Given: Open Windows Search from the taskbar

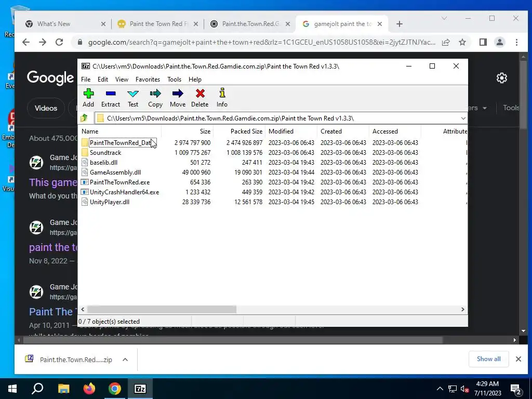Looking at the screenshot, I should pos(37,389).
